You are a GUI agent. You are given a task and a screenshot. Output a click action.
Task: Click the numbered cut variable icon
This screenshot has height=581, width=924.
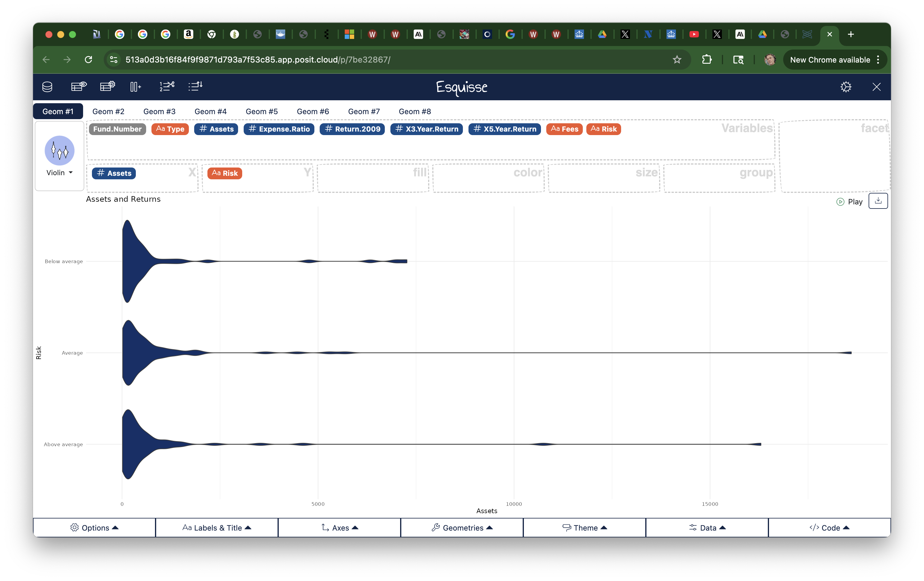click(167, 86)
